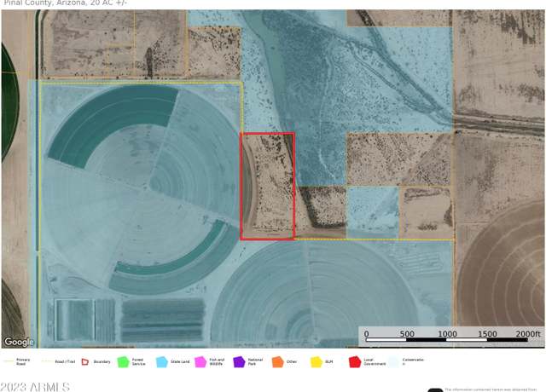Click the blue State Land legend swatch

click(162, 361)
